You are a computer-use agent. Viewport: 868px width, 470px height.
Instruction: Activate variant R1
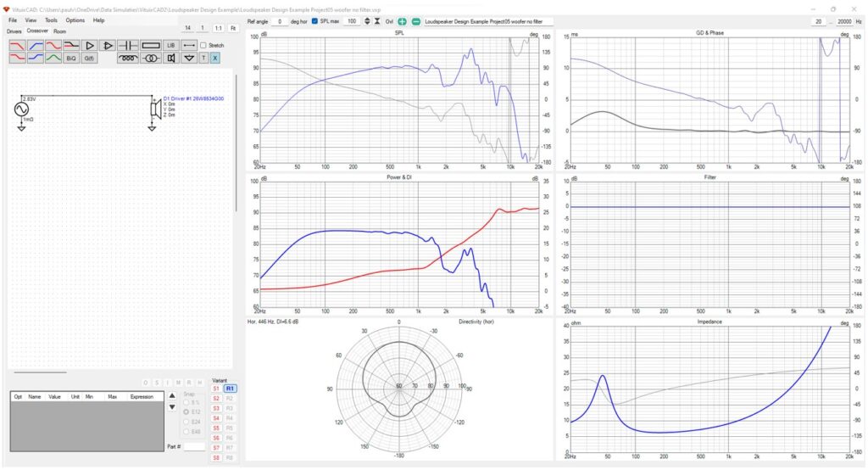(x=230, y=389)
